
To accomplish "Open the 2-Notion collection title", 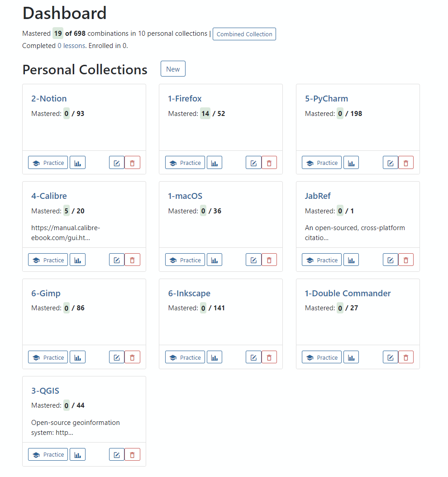I will tap(49, 99).
